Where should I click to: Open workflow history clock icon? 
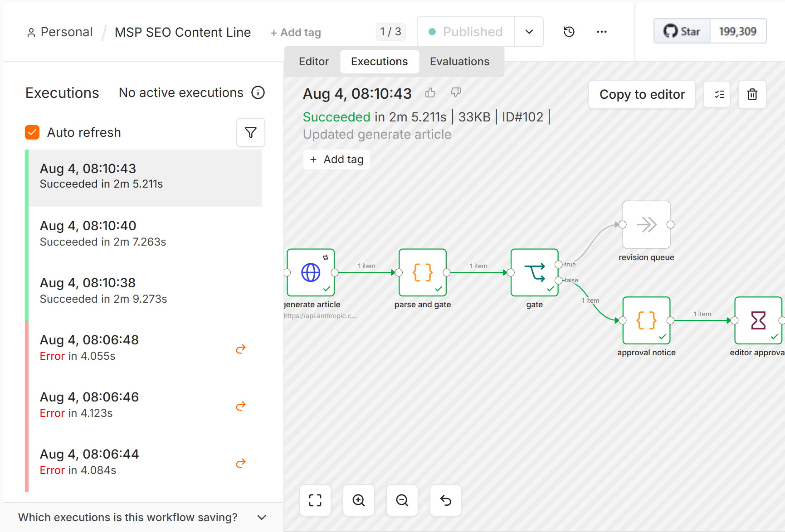click(569, 32)
